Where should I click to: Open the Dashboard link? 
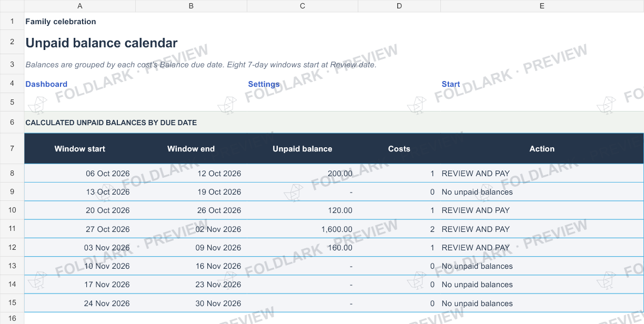pyautogui.click(x=46, y=84)
